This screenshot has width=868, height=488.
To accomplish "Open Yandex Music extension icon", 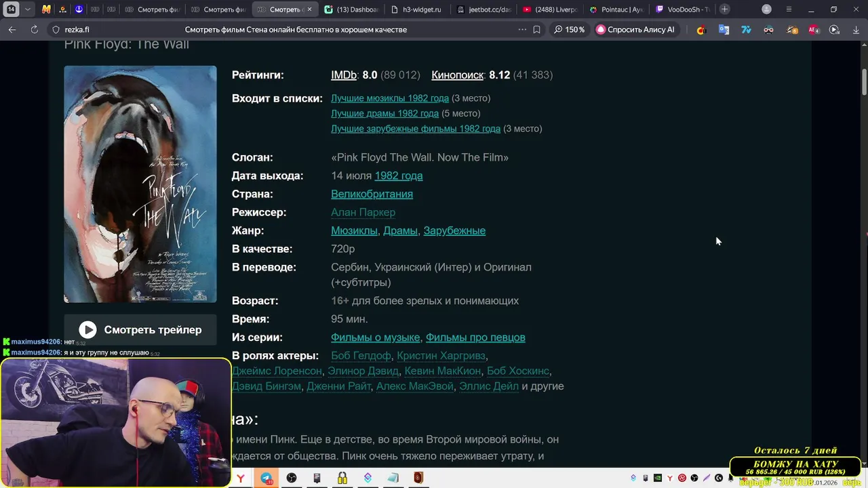I will click(x=701, y=30).
